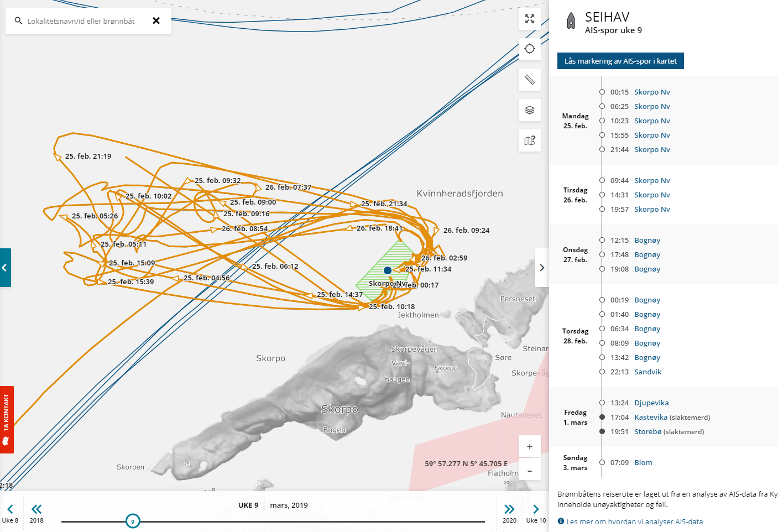This screenshot has height=532, width=778.
Task: Open the map help guide icon
Action: [529, 140]
